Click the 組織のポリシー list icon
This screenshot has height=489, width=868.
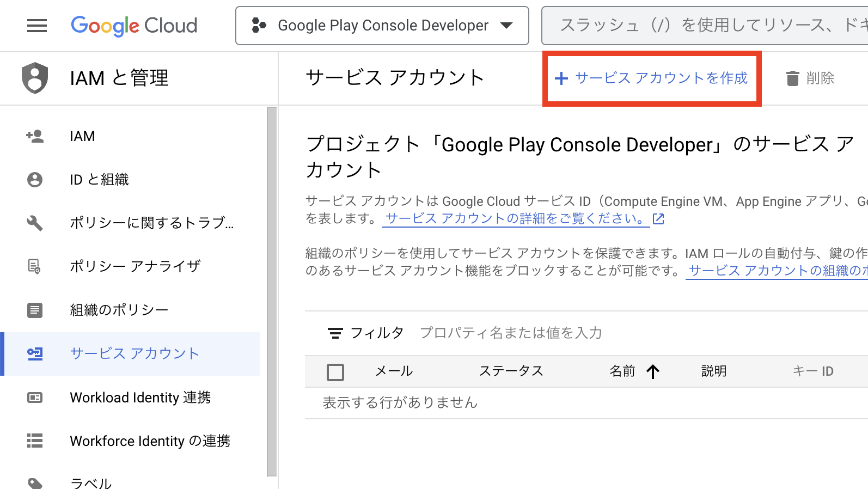pos(35,310)
